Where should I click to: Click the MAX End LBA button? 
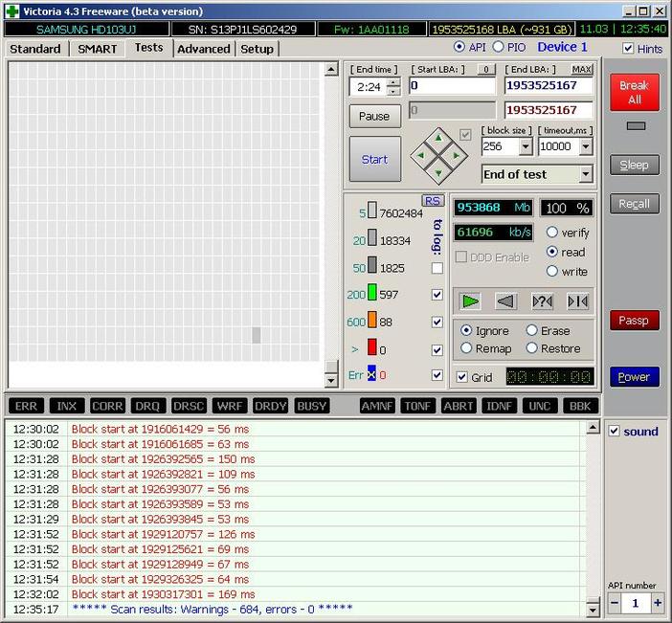[582, 70]
